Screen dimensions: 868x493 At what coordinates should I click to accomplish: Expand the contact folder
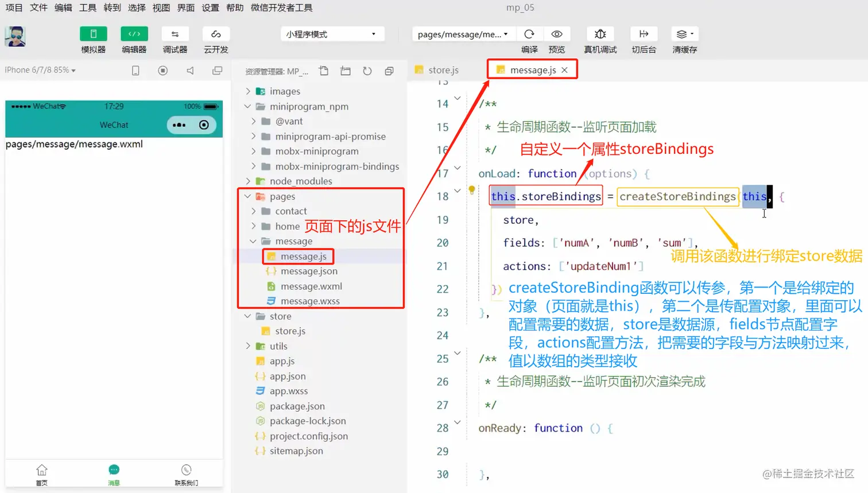point(254,211)
